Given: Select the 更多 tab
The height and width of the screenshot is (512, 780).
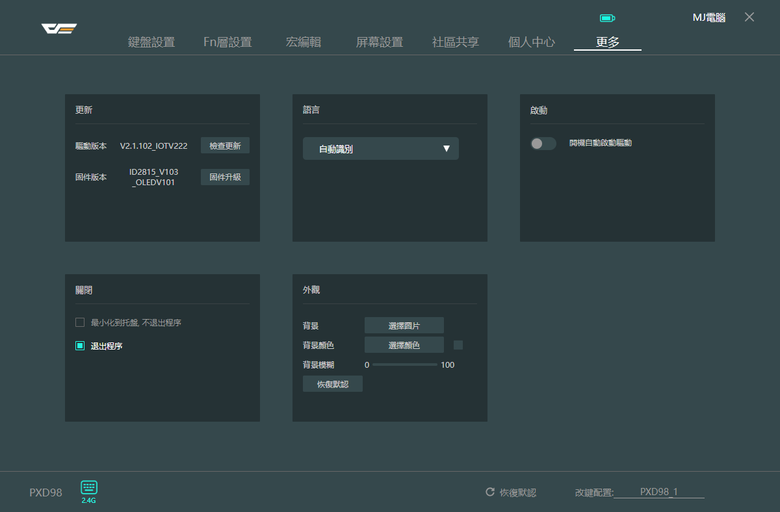Looking at the screenshot, I should 607,42.
